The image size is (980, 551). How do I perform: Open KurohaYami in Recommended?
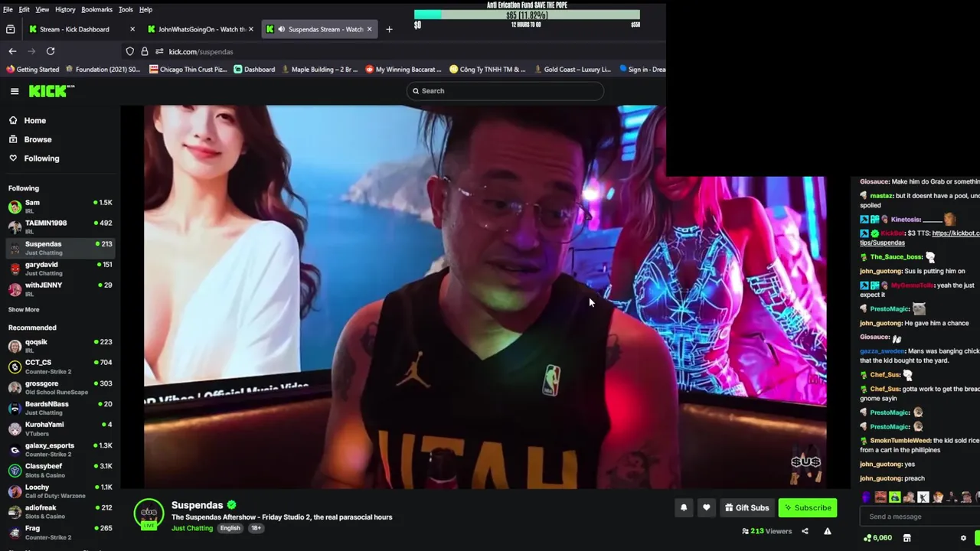[x=60, y=429]
